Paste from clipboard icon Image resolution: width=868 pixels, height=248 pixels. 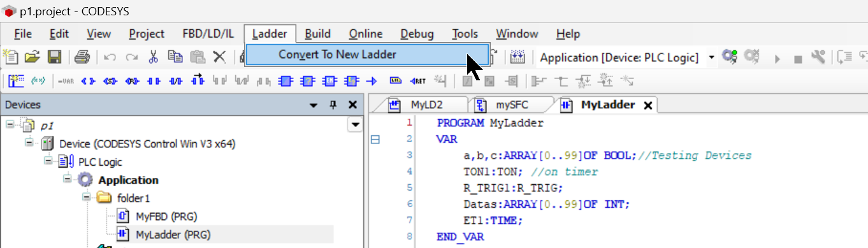click(198, 57)
